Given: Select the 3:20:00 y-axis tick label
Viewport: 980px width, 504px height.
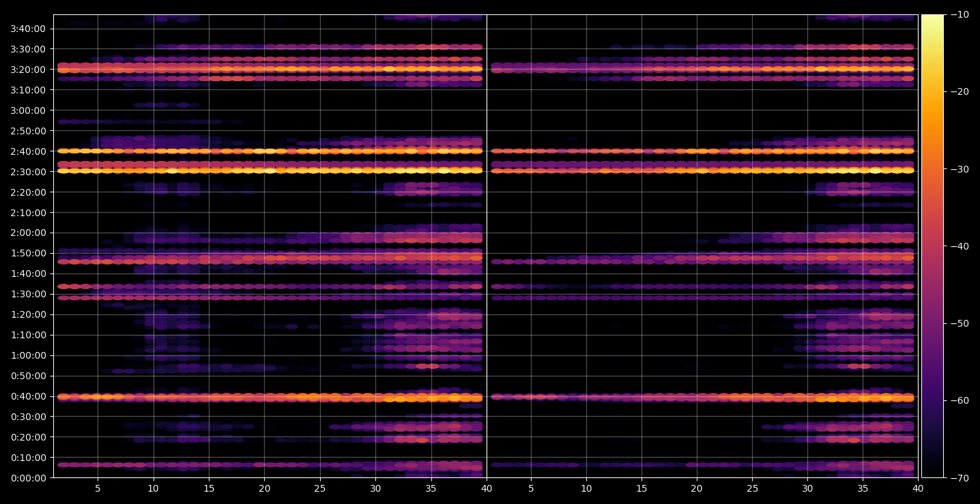Looking at the screenshot, I should pos(28,70).
